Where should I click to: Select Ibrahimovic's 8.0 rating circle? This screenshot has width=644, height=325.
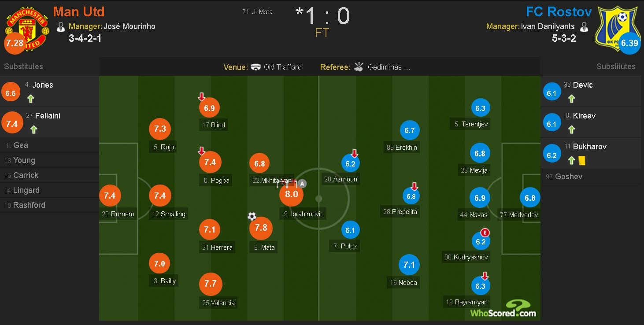[x=292, y=194]
